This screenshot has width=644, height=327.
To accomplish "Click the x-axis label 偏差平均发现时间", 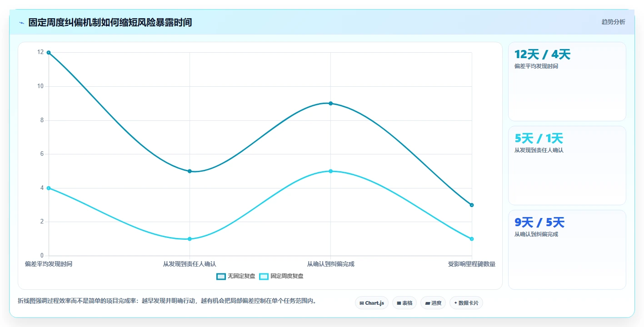I will pyautogui.click(x=49, y=264).
